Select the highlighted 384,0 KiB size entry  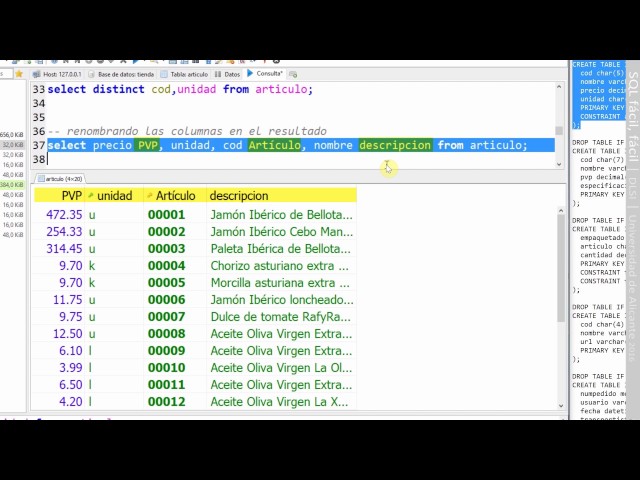click(x=12, y=184)
